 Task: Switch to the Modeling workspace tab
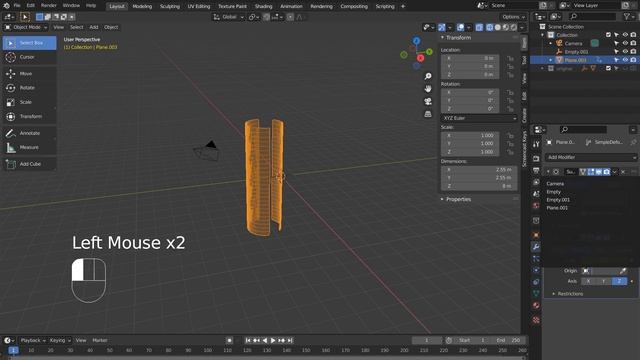tap(142, 6)
